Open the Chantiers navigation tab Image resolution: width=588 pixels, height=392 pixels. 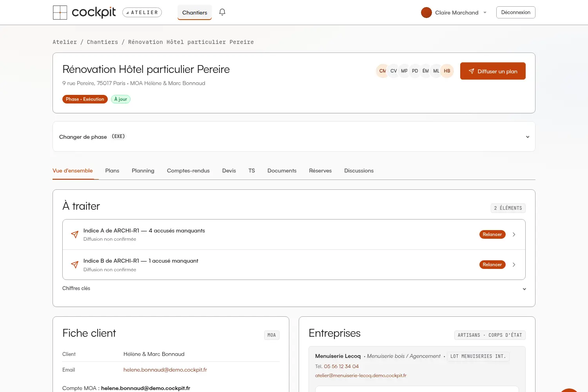point(194,13)
